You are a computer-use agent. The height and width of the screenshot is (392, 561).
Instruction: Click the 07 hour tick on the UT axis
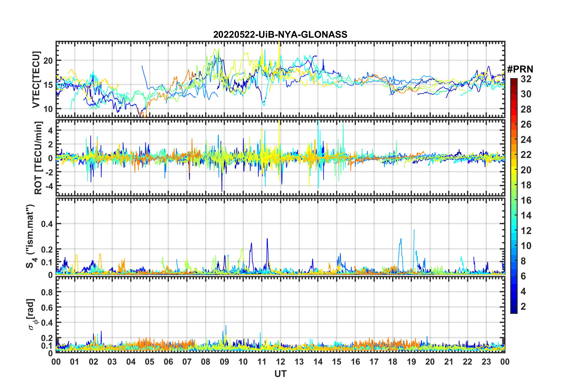click(x=187, y=362)
